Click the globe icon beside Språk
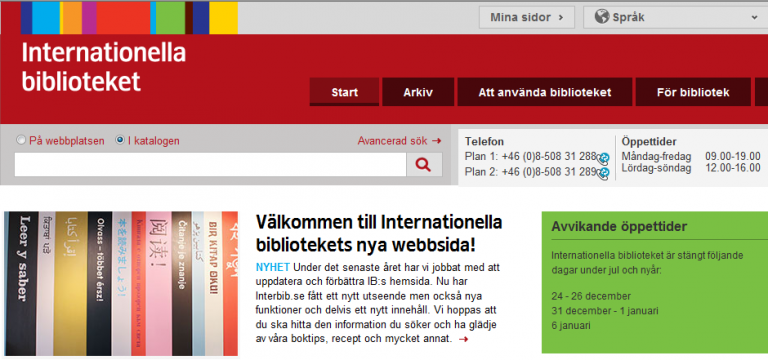Image resolution: width=768 pixels, height=360 pixels. click(x=601, y=17)
